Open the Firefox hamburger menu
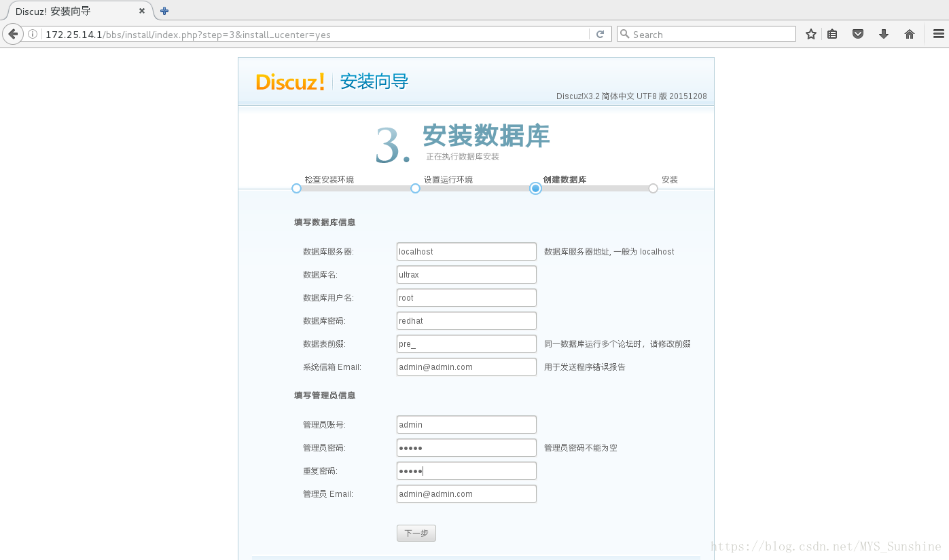This screenshot has width=949, height=560. (938, 34)
